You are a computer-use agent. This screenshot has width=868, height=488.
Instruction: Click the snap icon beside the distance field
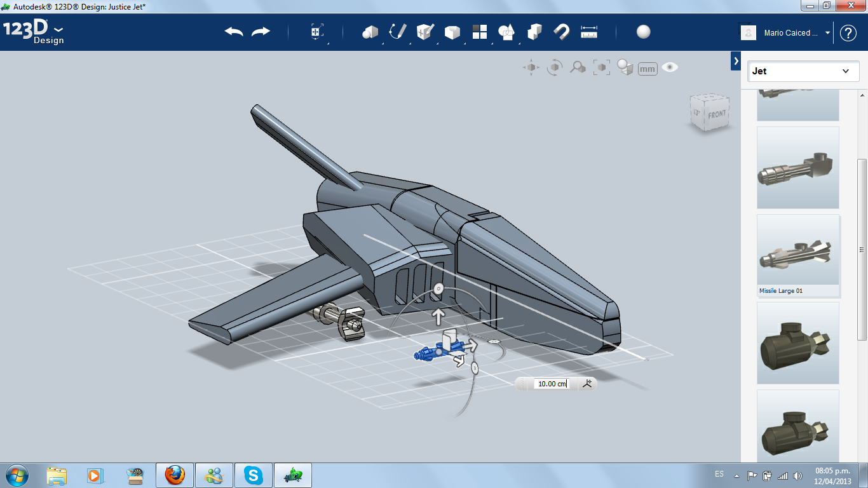588,383
